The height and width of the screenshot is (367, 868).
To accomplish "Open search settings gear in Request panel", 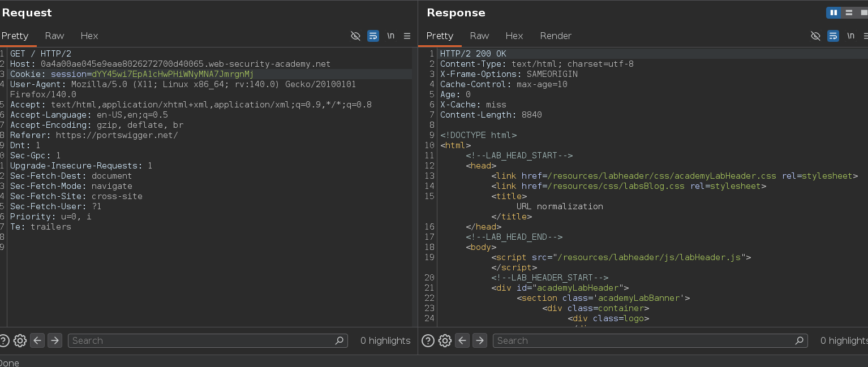I will click(x=20, y=340).
